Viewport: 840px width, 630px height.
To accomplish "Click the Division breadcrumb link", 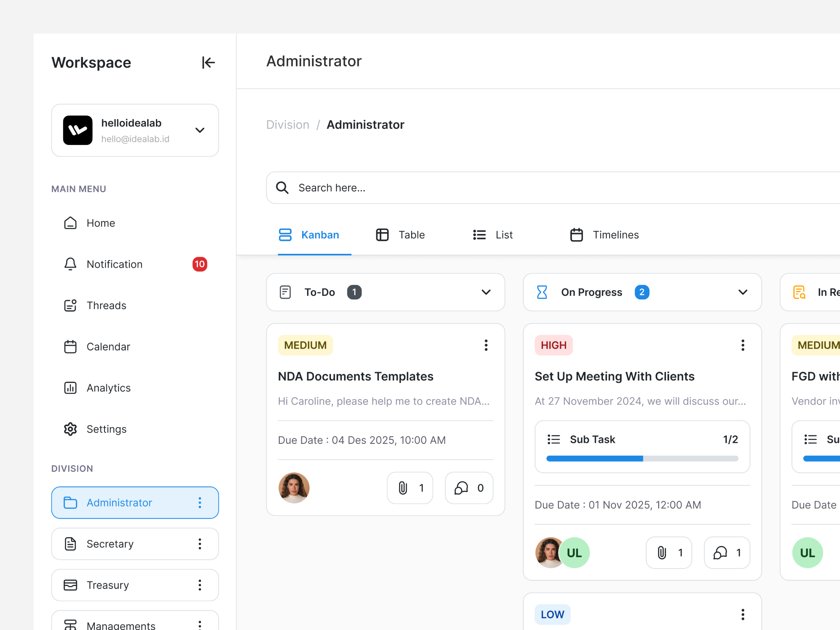I will pyautogui.click(x=288, y=125).
